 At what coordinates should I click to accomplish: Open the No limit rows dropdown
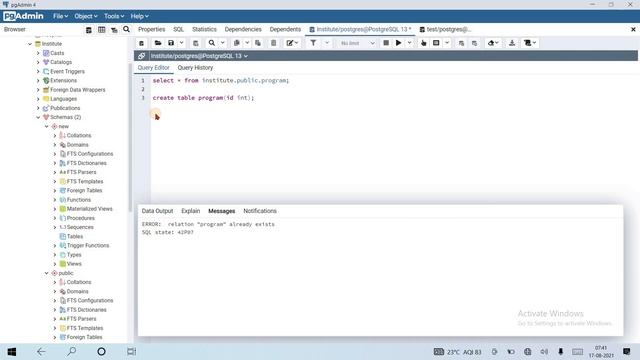click(358, 43)
